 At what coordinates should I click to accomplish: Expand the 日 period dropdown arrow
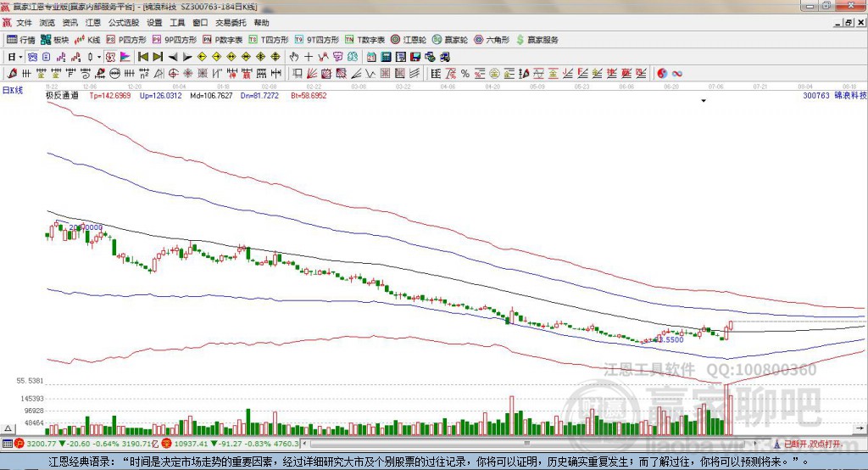tap(20, 57)
